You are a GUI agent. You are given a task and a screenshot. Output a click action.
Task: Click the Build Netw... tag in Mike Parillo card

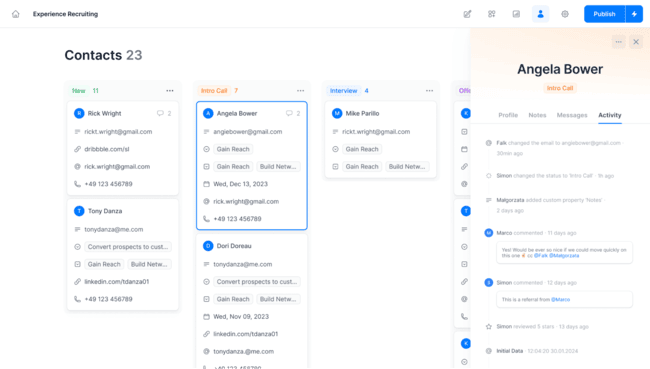[407, 167]
